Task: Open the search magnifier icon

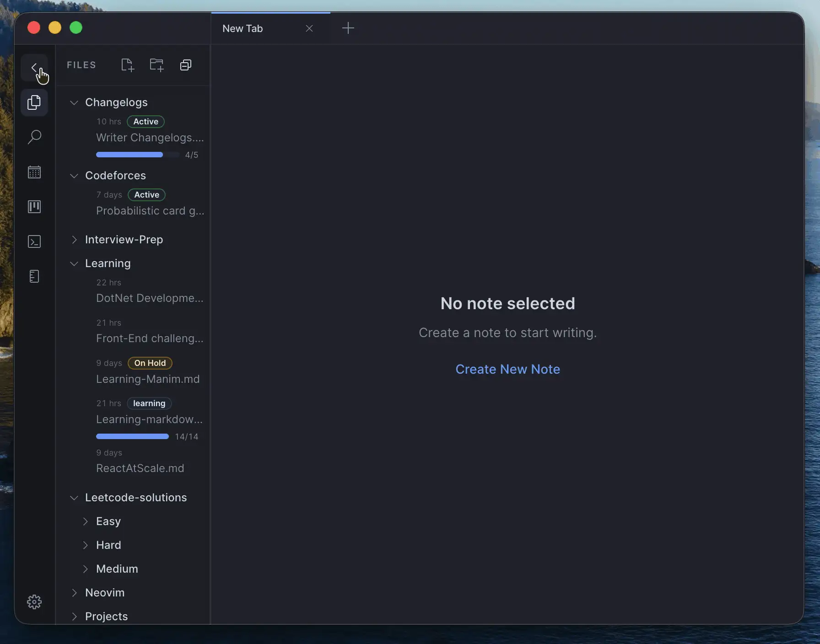Action: [x=34, y=137]
